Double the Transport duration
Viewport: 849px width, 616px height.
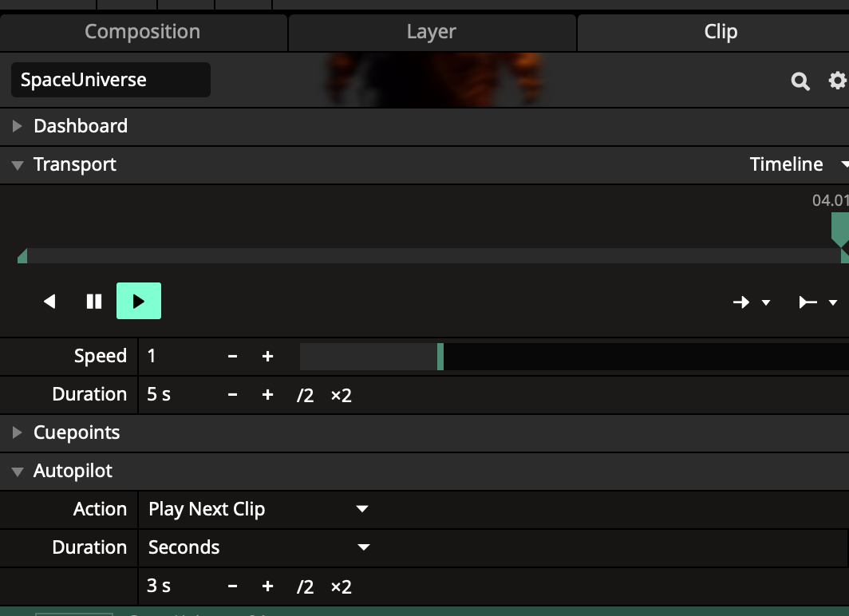(341, 395)
